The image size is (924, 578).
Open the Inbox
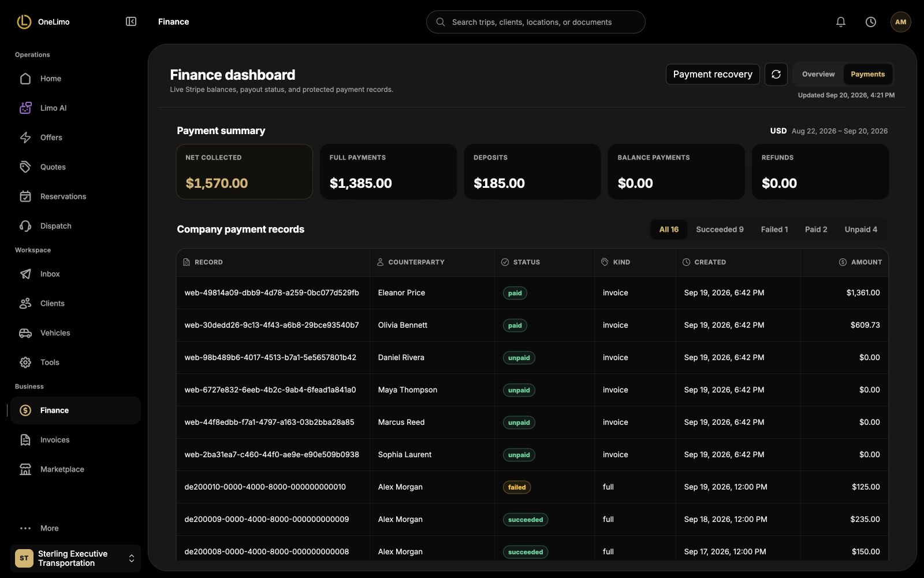pyautogui.click(x=76, y=274)
